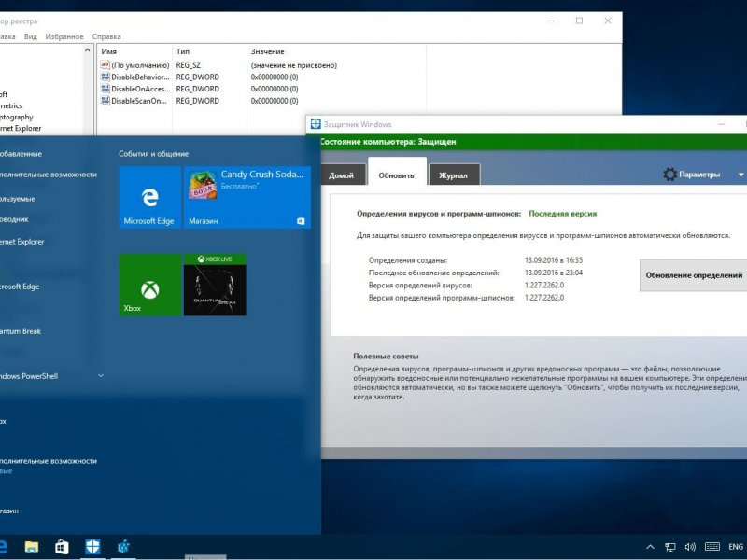Show hidden tray icons chevron
Viewport: 747px width, 560px height.
point(650,547)
